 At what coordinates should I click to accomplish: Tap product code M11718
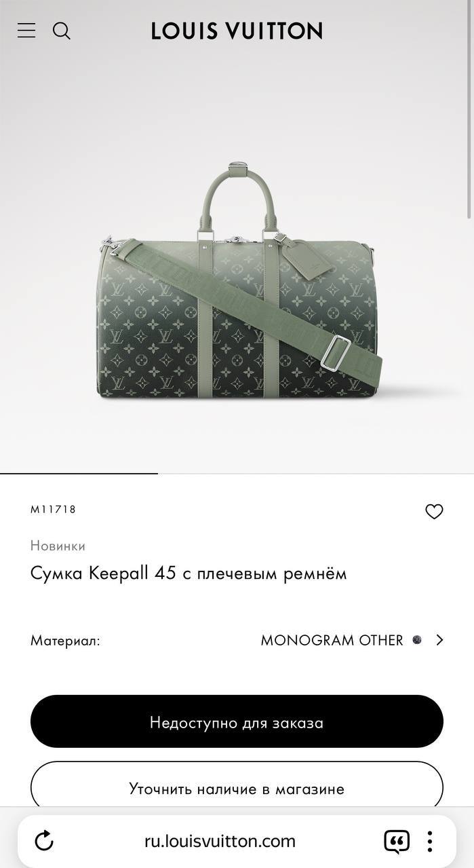[x=53, y=509]
